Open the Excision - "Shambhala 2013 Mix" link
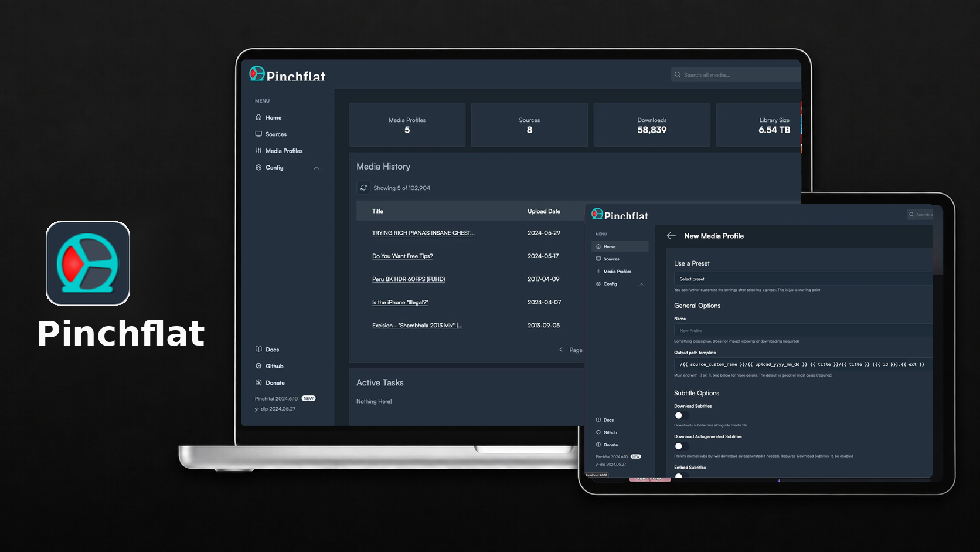The height and width of the screenshot is (552, 980). click(417, 326)
